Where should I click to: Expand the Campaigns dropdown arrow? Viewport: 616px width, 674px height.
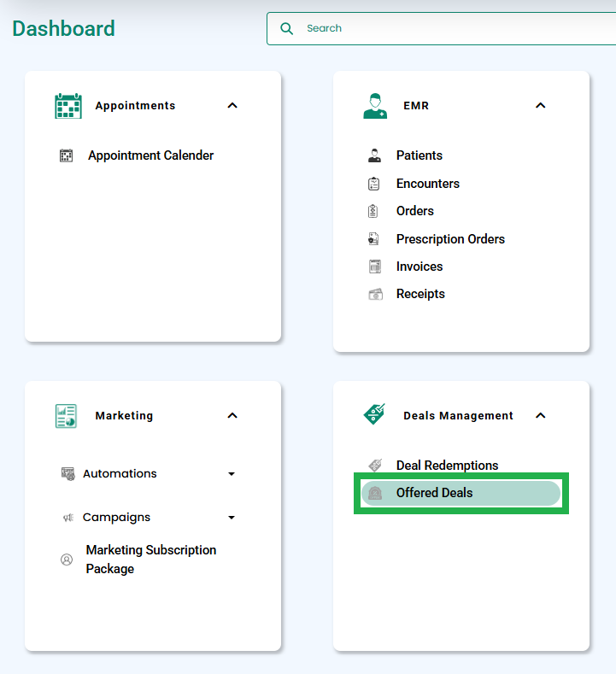pyautogui.click(x=232, y=517)
